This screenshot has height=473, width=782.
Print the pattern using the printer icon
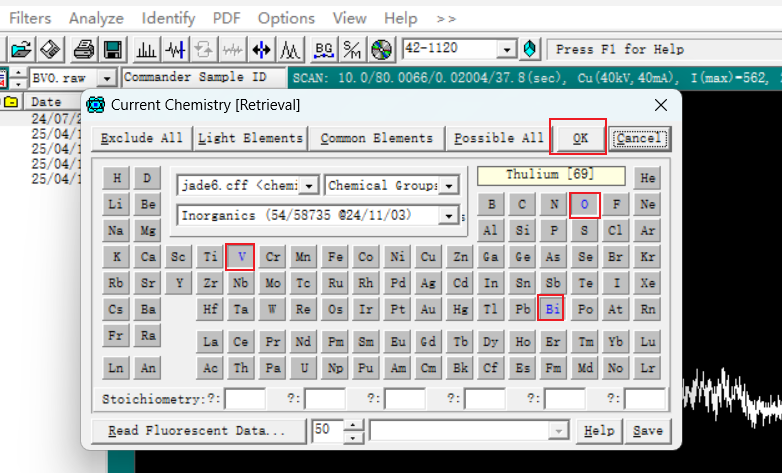click(84, 50)
